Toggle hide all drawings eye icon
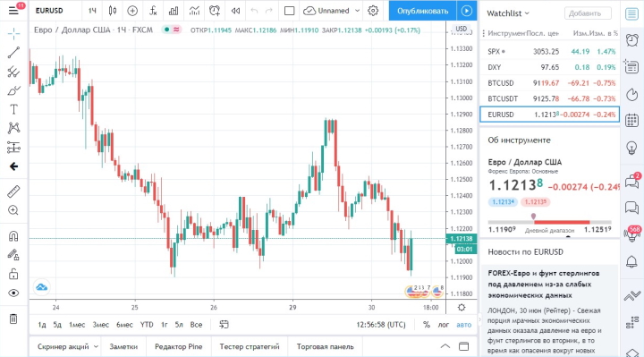Screen dimensions: 644x357 point(13,293)
